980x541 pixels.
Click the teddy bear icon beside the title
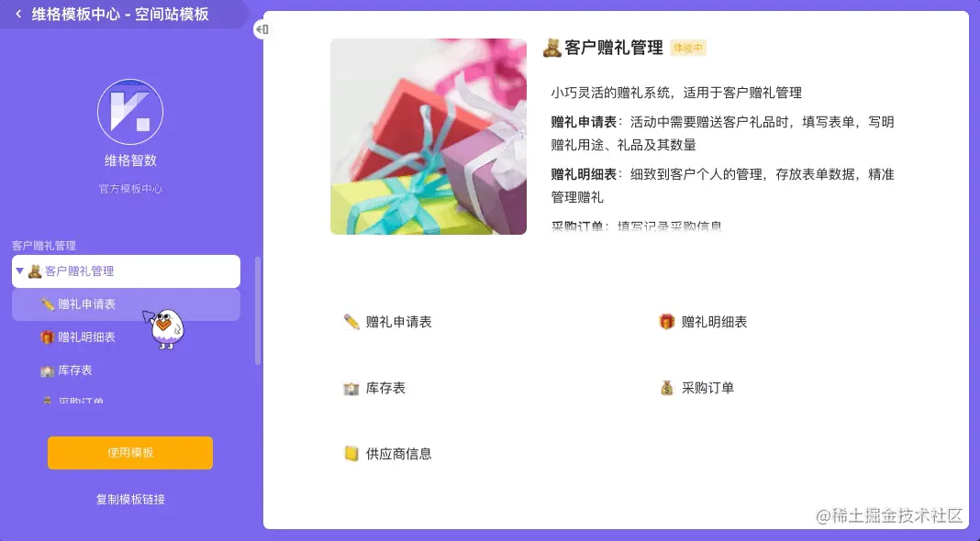(551, 48)
